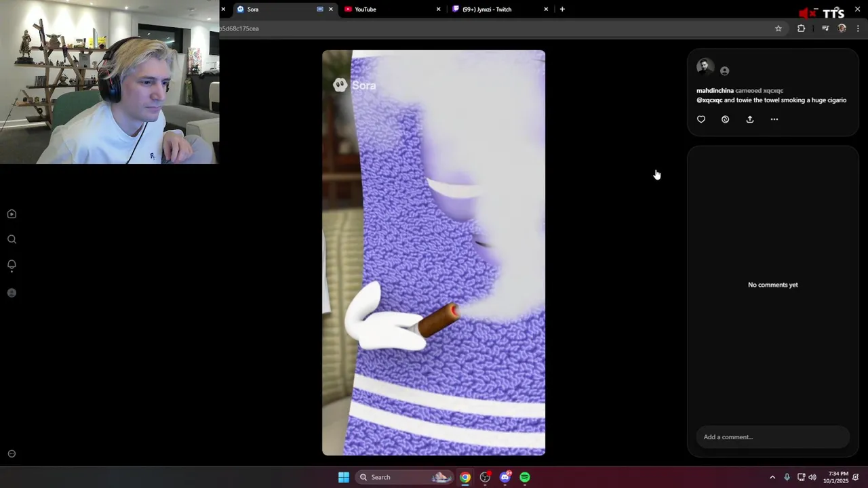Viewport: 868px width, 488px height.
Task: Open the notification center icon
Action: 856,477
